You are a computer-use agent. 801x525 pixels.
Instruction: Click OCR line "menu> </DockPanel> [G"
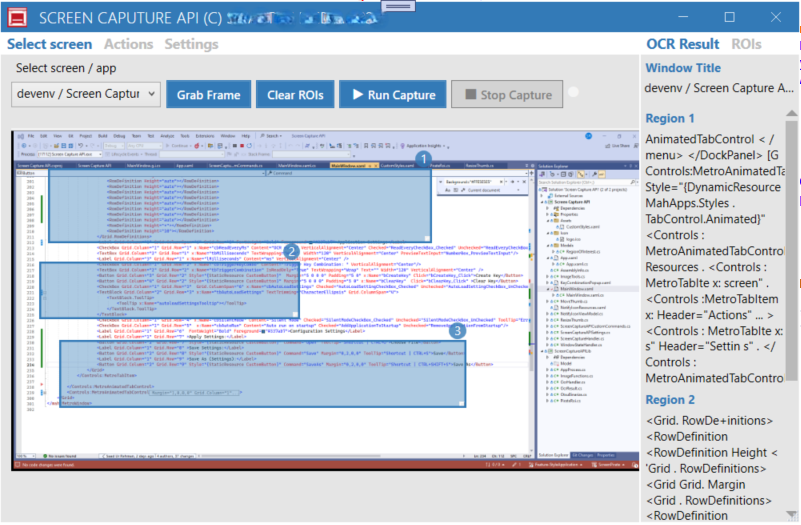coord(712,155)
